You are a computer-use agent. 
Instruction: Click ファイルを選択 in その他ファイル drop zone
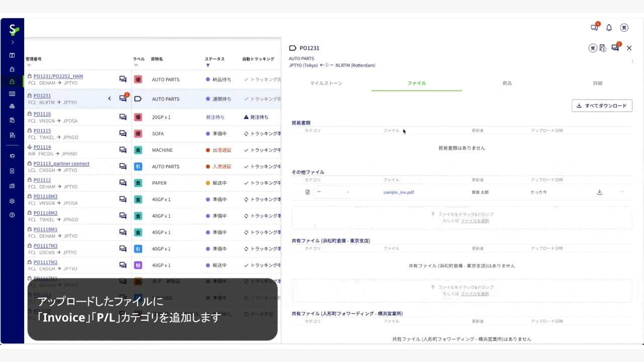click(x=474, y=221)
